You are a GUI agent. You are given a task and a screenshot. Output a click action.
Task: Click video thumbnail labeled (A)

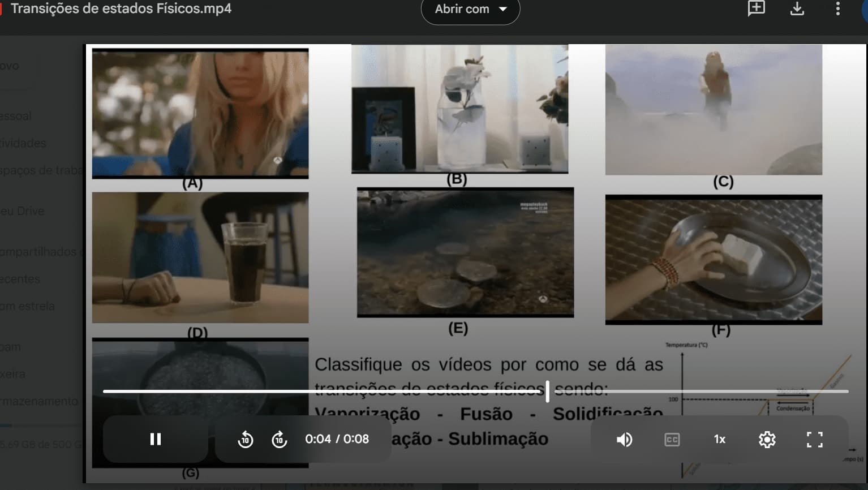200,113
